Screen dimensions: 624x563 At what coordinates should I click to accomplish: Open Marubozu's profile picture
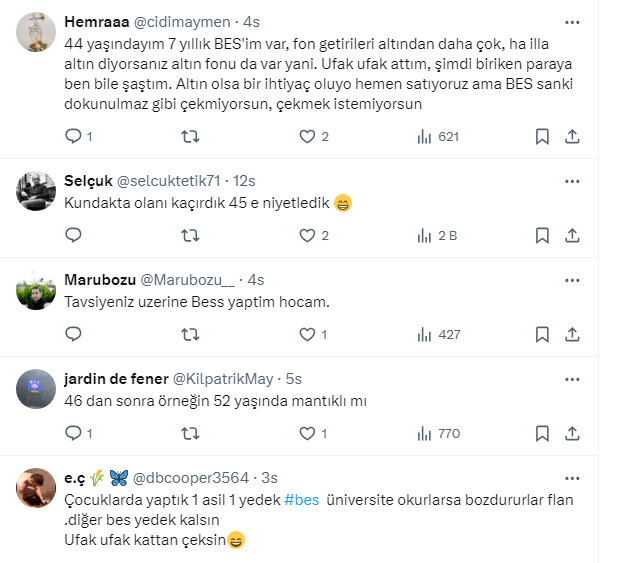[36, 289]
